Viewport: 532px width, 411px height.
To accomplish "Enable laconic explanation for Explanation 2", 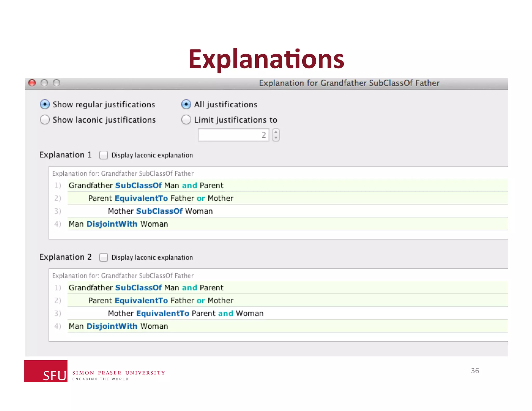I will (x=104, y=257).
